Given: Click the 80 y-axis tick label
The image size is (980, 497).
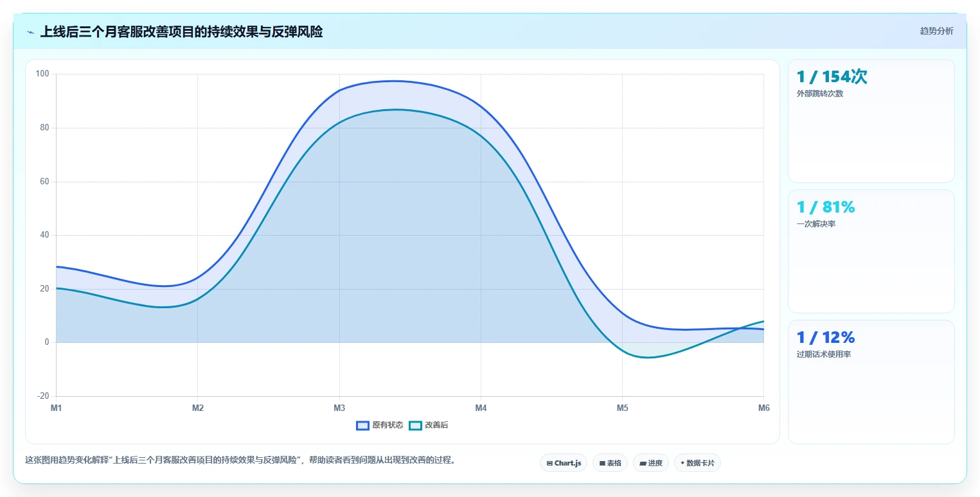Looking at the screenshot, I should [x=44, y=128].
